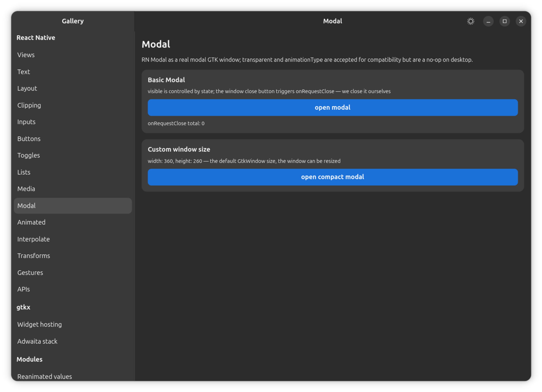Viewport: 542px width, 392px height.
Task: Toggle the light/dark theme sun icon
Action: point(471,21)
